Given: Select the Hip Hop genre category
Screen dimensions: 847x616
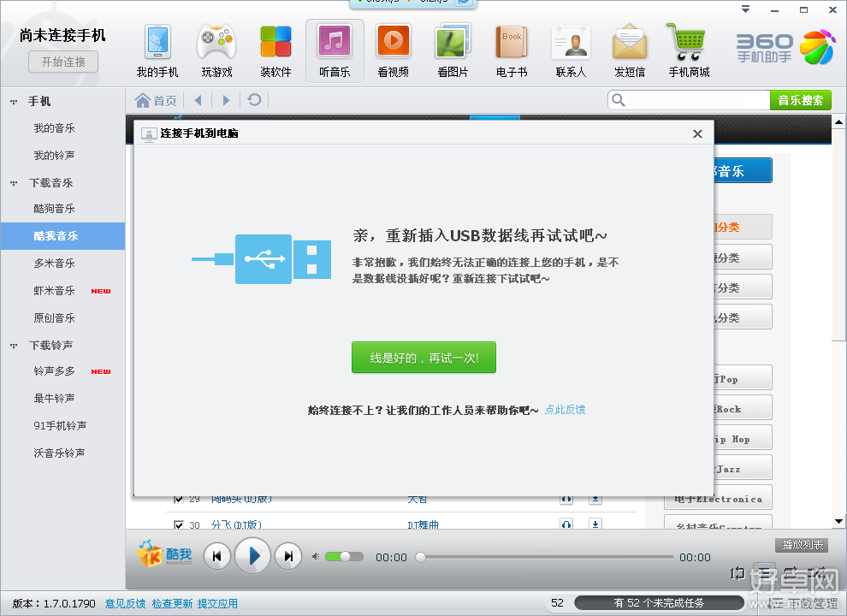Looking at the screenshot, I should 743,438.
